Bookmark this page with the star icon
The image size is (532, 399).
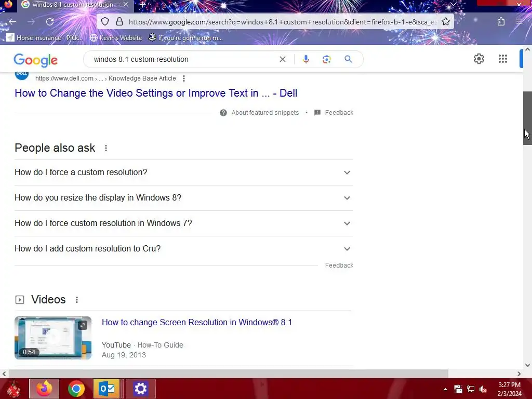446,22
